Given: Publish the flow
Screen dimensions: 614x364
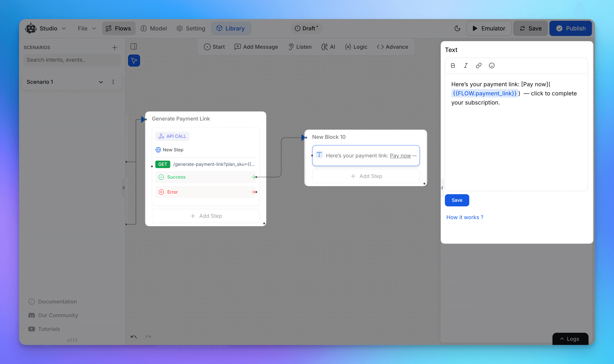Looking at the screenshot, I should (x=571, y=28).
